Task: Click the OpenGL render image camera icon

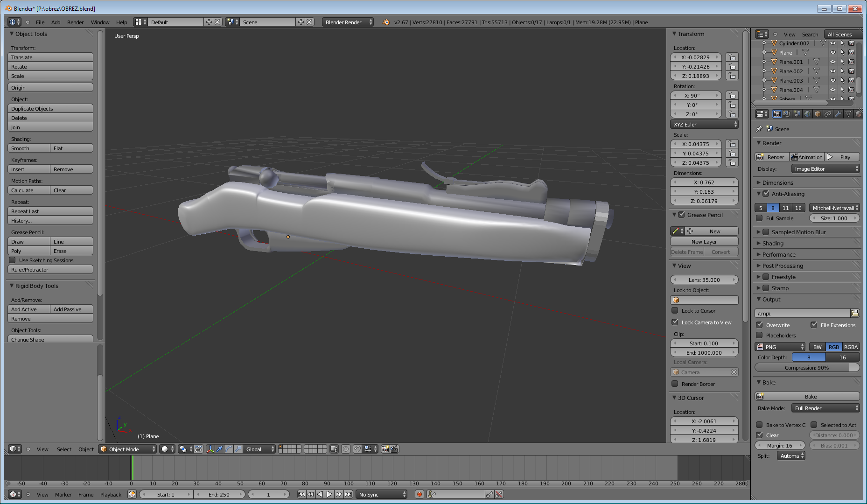Action: [x=385, y=449]
